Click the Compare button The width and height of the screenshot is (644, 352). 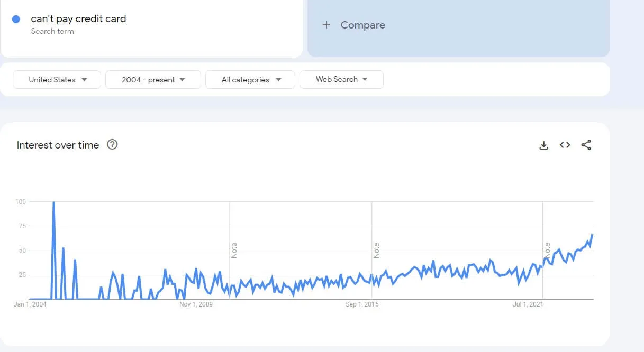[362, 25]
